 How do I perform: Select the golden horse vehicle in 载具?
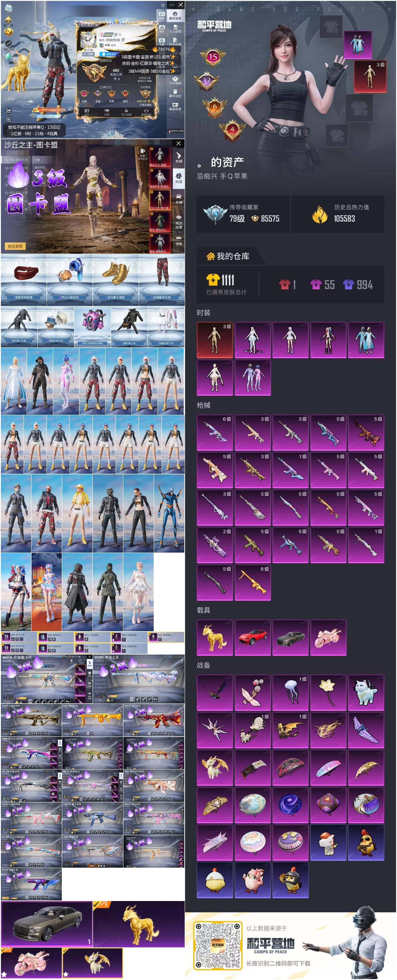click(x=215, y=638)
